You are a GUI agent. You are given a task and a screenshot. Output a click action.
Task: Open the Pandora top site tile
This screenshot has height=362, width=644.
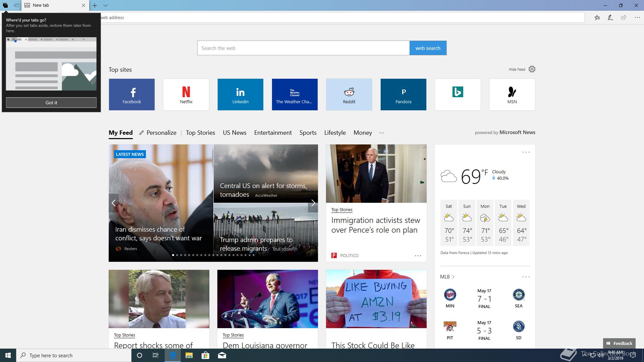404,95
